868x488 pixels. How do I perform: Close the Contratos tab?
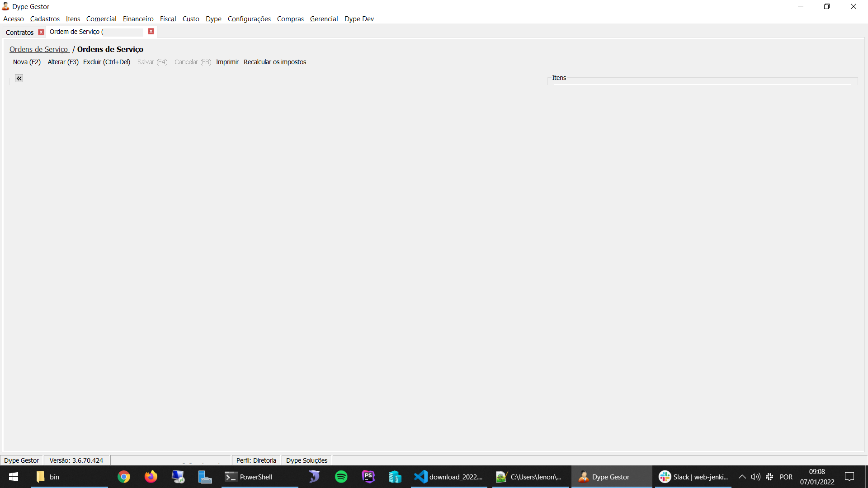coord(41,32)
